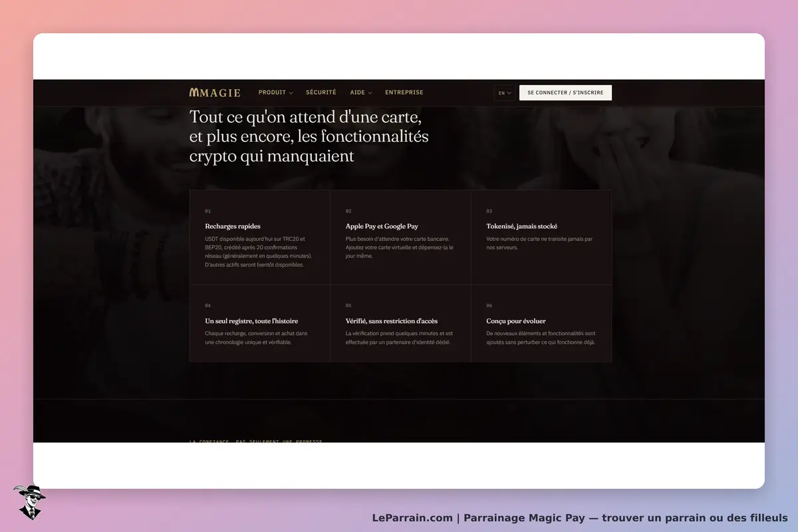Open the Produit dropdown menu
Screen dimensions: 798x532
pyautogui.click(x=275, y=92)
